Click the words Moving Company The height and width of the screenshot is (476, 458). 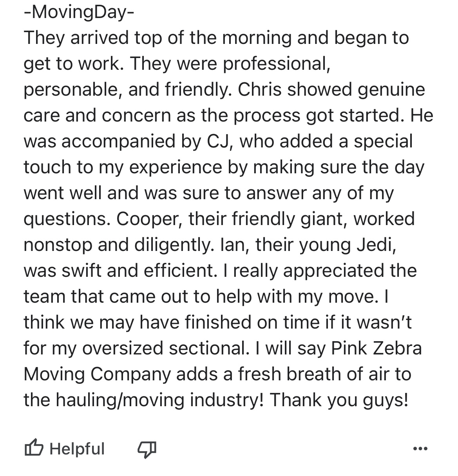coord(97,374)
